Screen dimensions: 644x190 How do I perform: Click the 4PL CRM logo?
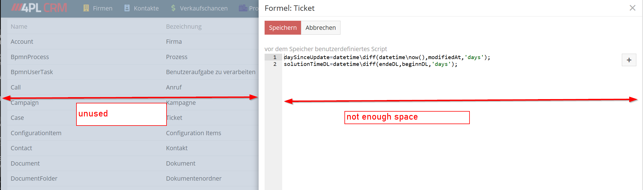(39, 8)
